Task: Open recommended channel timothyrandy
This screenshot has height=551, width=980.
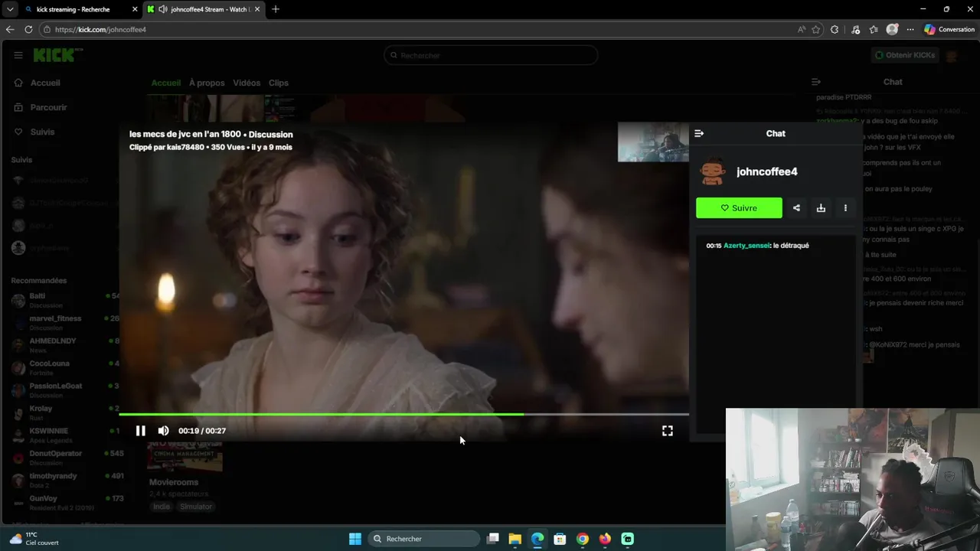Action: tap(65, 480)
